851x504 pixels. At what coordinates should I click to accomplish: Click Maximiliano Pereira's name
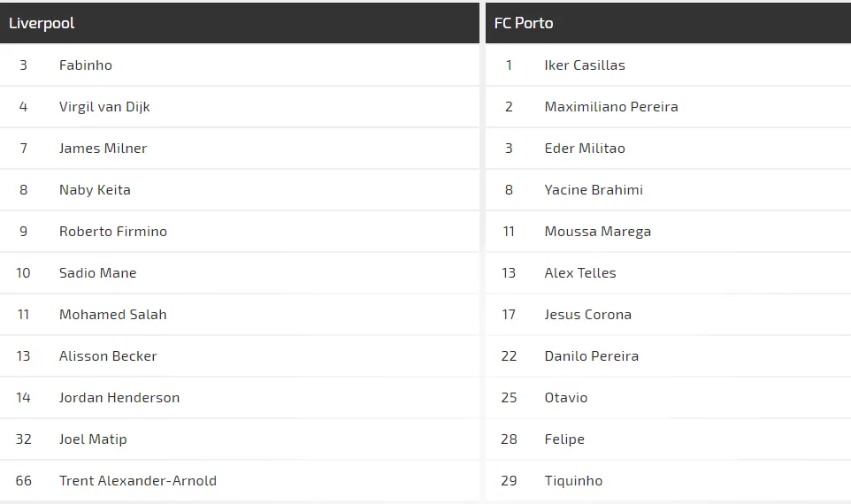(611, 107)
